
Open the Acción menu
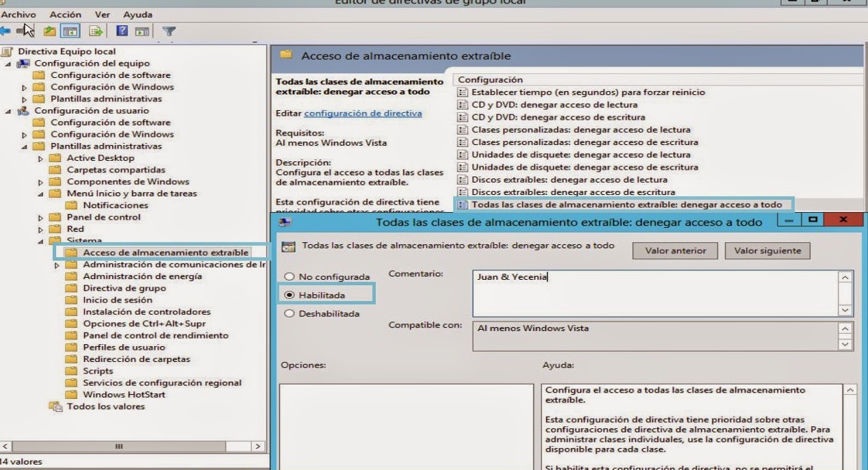click(x=65, y=14)
